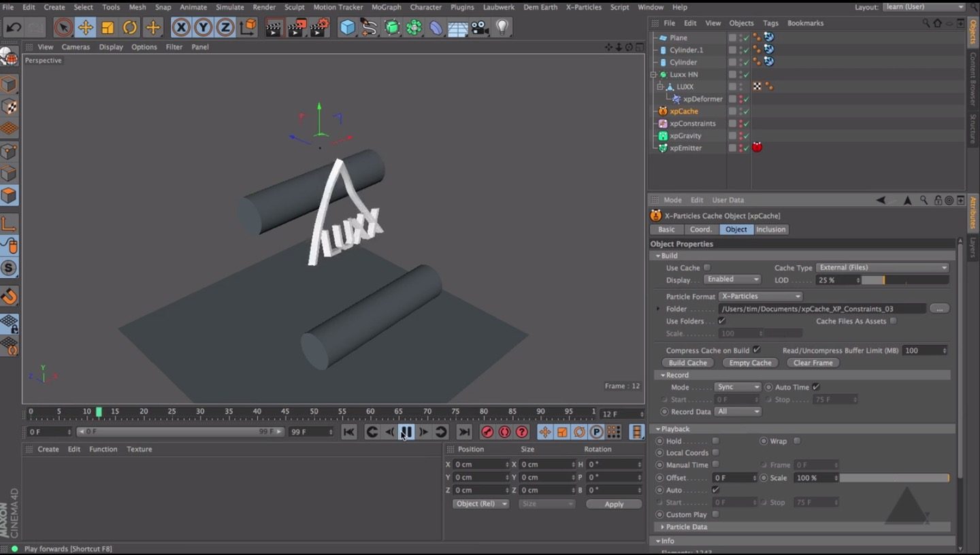980x555 pixels.
Task: Click the Undo arrow icon
Action: pos(14,28)
